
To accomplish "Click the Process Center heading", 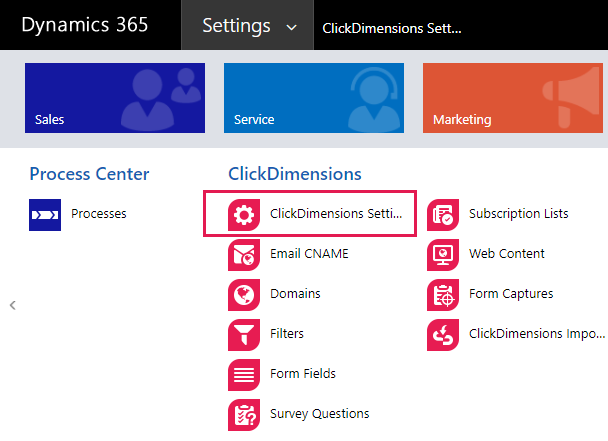I will click(x=89, y=174).
